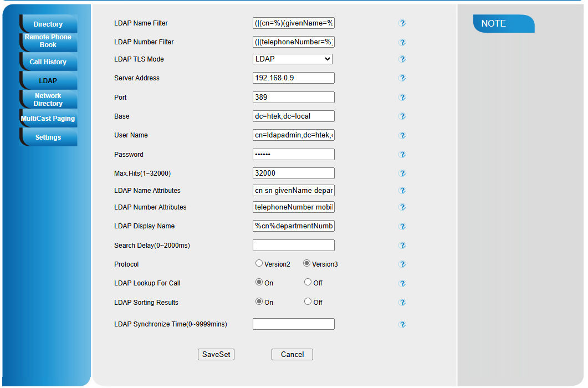Open help icon for Server Address
588x388 pixels.
pos(402,78)
